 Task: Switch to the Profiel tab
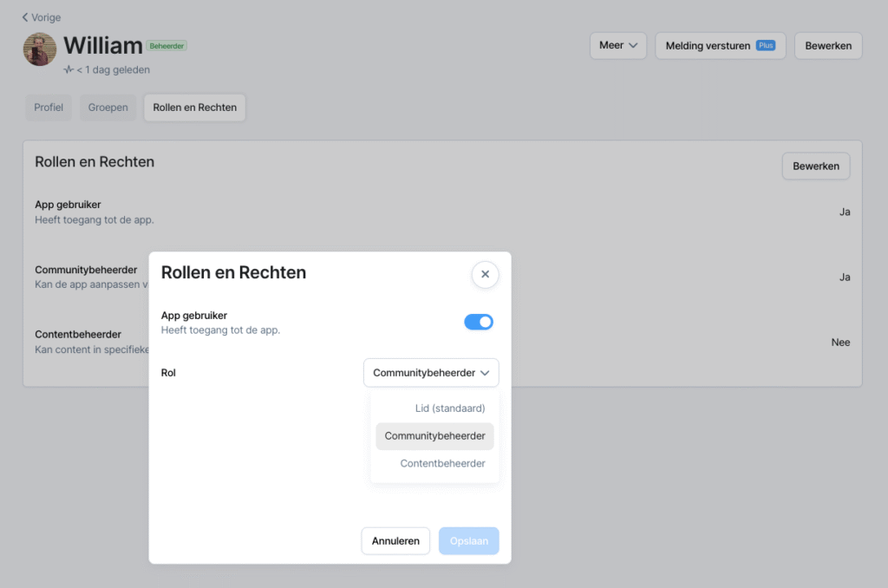48,107
